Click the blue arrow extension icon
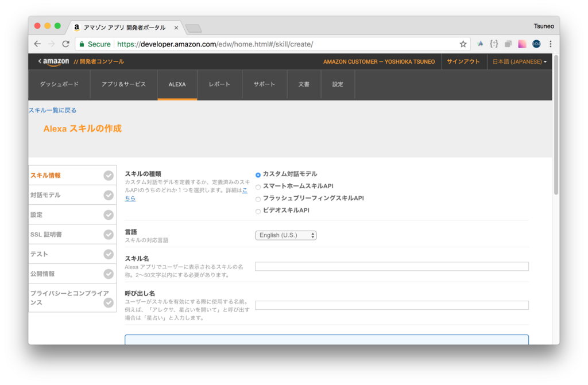This screenshot has width=588, height=385. [480, 44]
